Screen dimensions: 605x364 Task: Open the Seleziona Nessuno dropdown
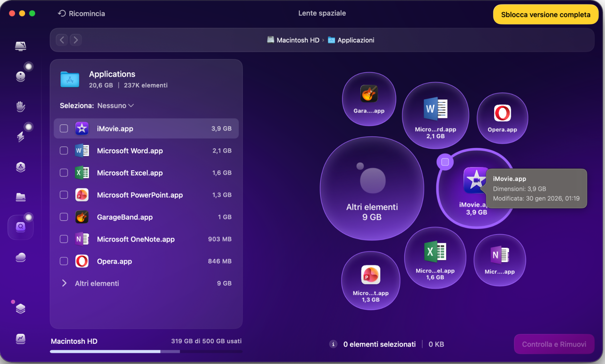point(115,106)
